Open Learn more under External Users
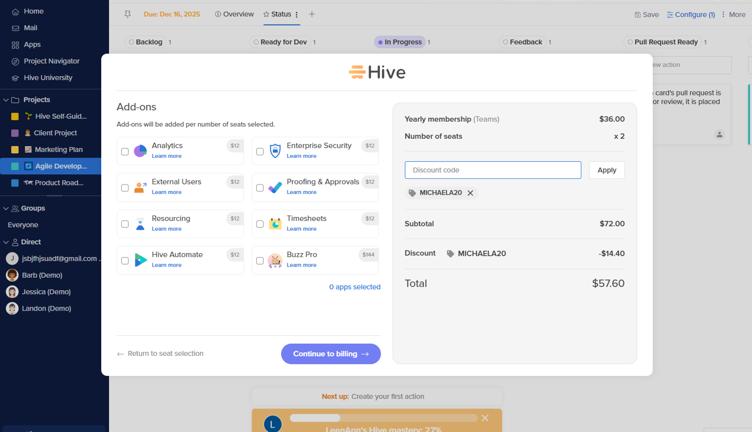 coord(166,192)
